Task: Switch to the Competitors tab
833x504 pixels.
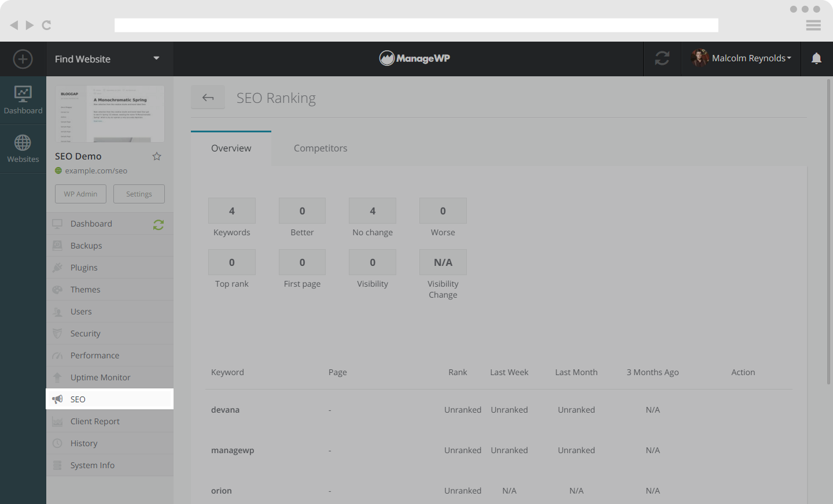Action: click(320, 148)
